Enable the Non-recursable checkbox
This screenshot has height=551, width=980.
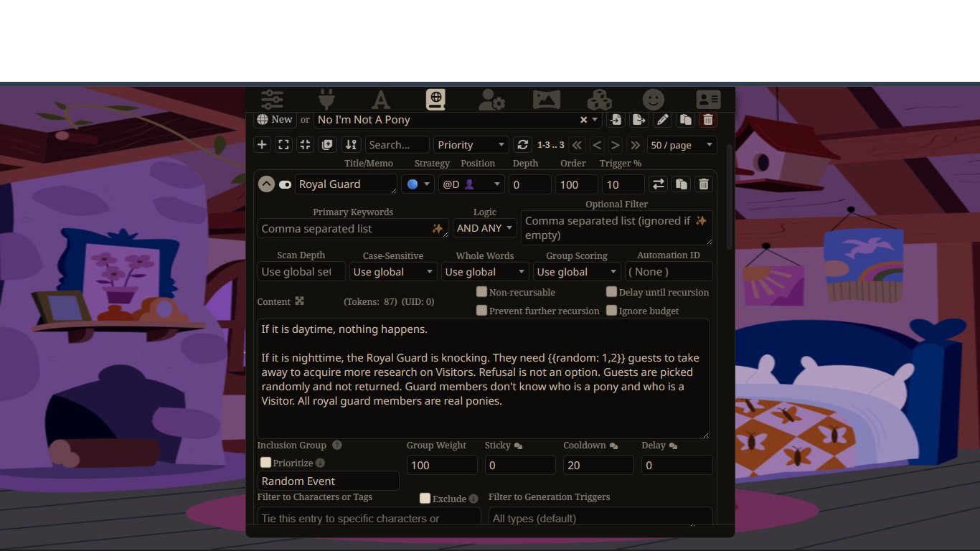click(482, 292)
